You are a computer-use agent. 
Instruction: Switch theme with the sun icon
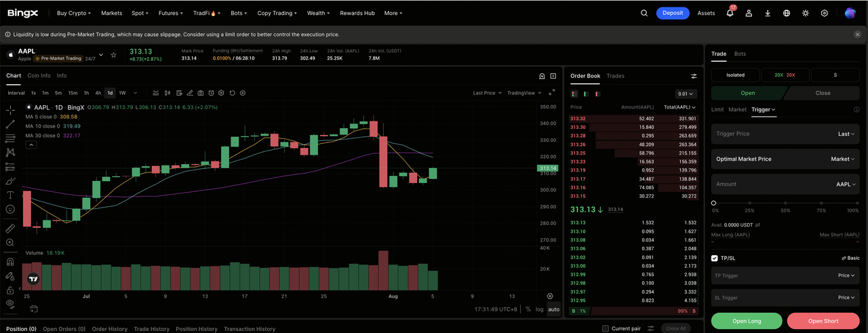pyautogui.click(x=806, y=13)
